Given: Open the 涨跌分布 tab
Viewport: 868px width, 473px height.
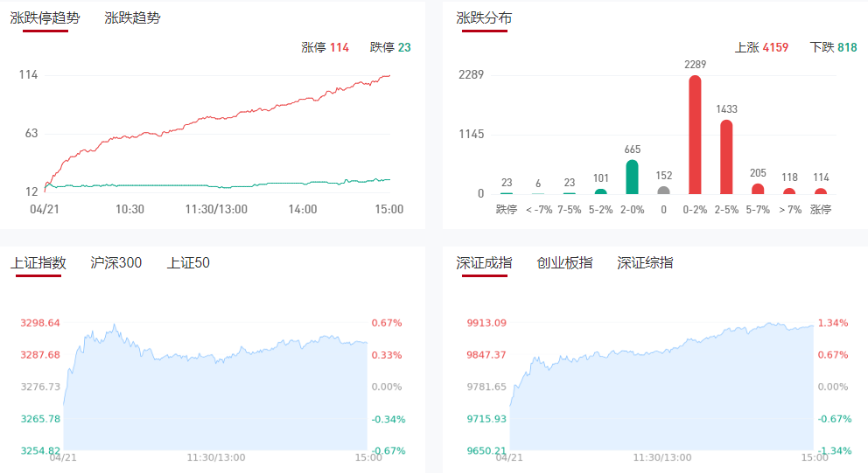Looking at the screenshot, I should tap(484, 17).
